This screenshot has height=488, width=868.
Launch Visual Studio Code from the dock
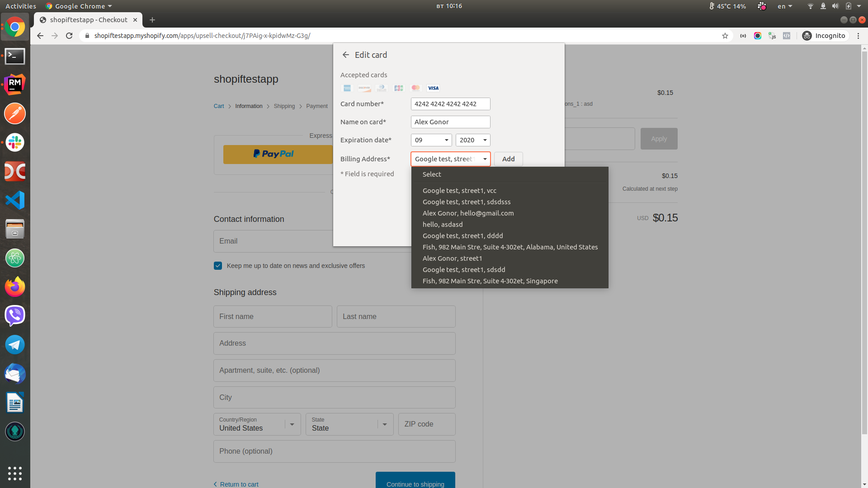[x=15, y=200]
